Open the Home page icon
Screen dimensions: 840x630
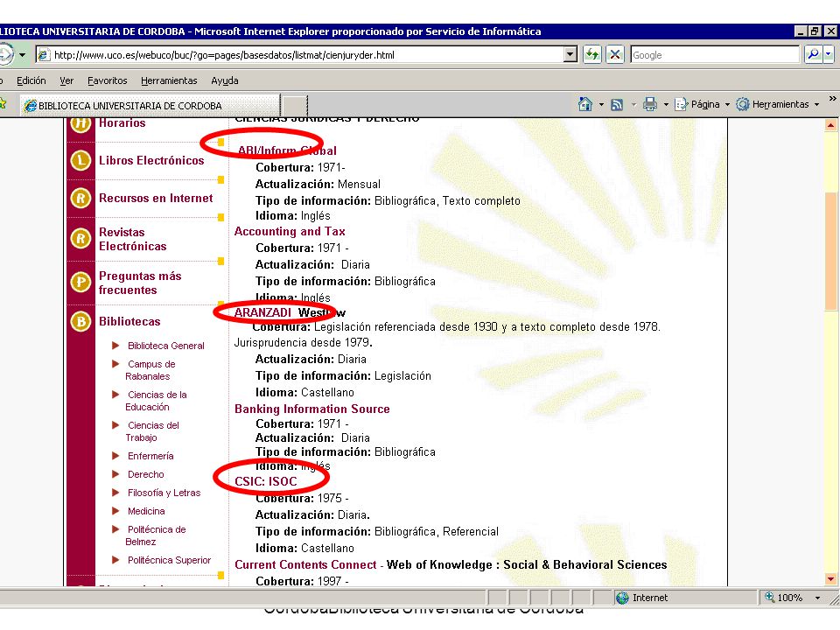coord(585,104)
